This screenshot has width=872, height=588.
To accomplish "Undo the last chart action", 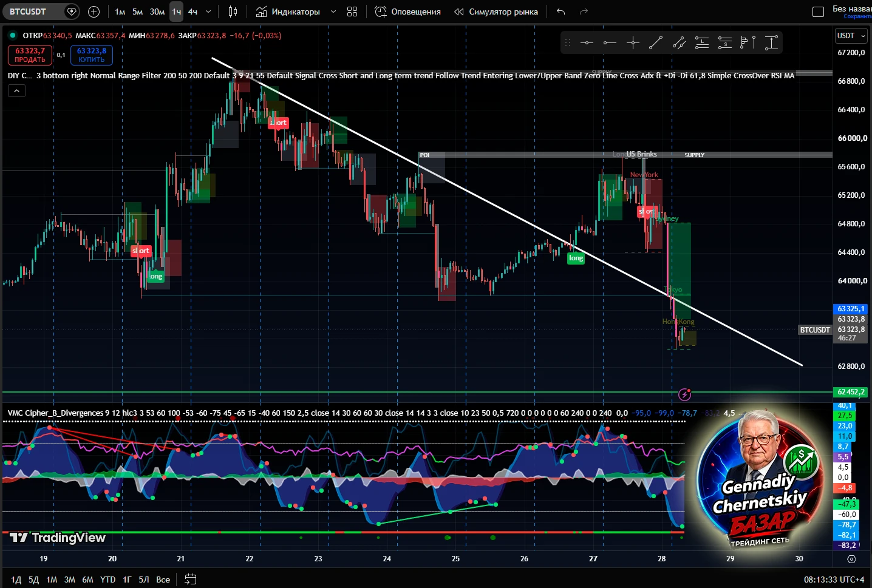I will (x=561, y=12).
